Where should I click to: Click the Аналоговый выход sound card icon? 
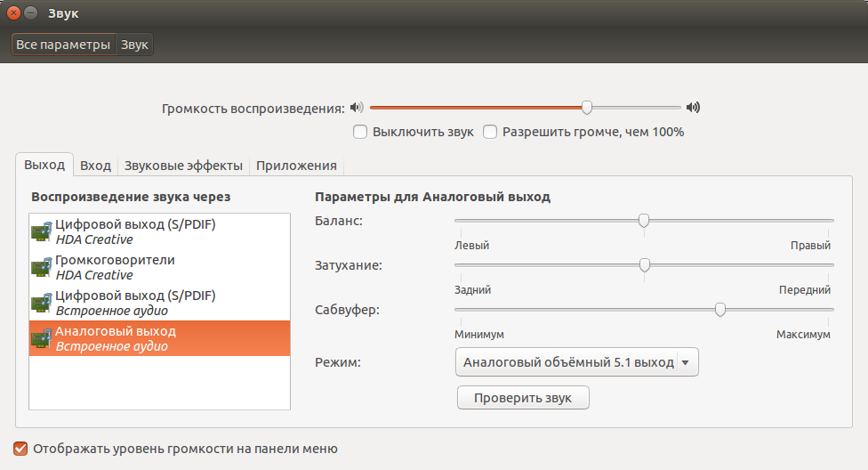42,338
